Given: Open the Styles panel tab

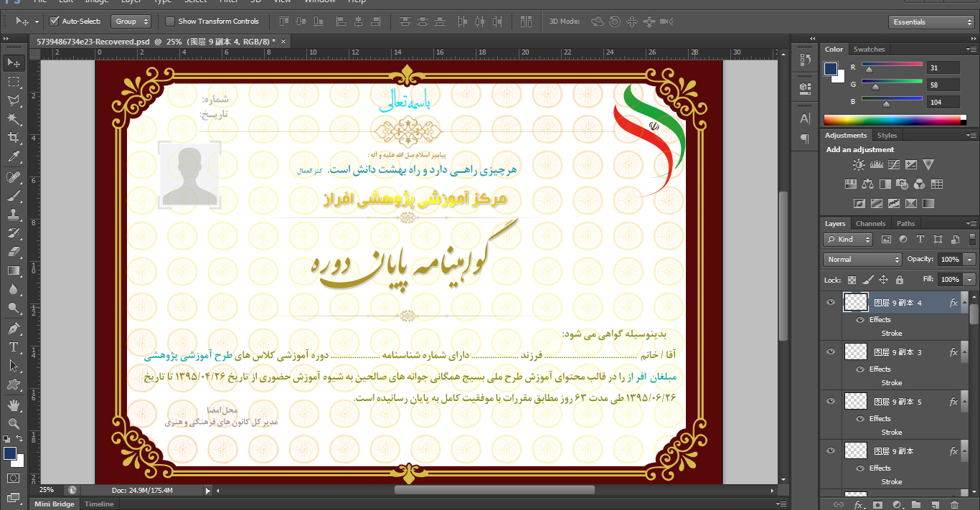Looking at the screenshot, I should (x=887, y=136).
